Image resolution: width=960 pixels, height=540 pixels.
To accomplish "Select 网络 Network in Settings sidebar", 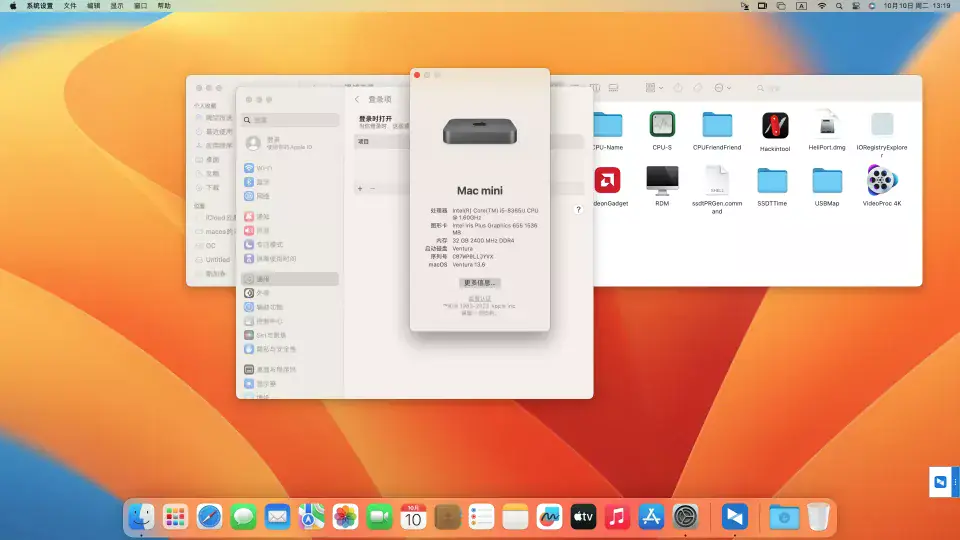I will [x=290, y=196].
